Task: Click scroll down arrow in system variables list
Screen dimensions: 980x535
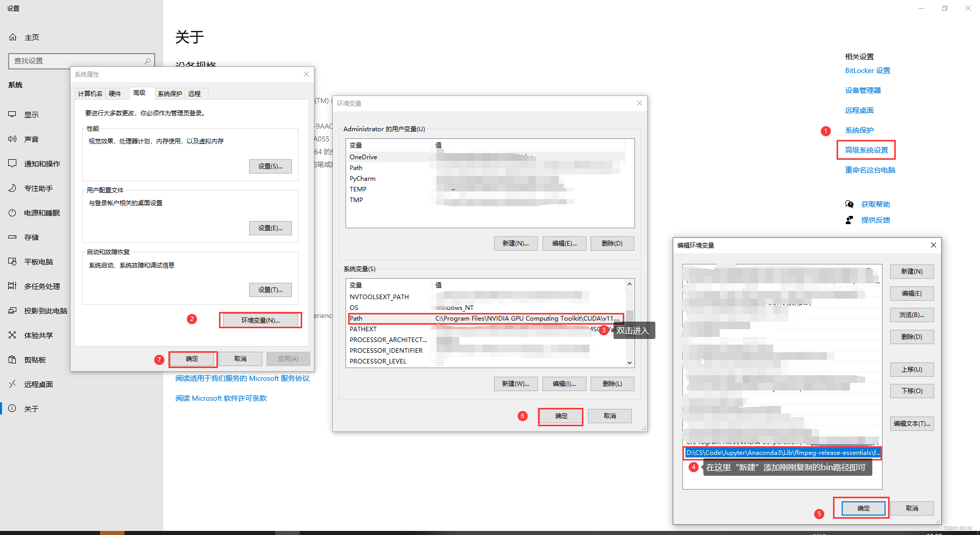Action: 629,362
